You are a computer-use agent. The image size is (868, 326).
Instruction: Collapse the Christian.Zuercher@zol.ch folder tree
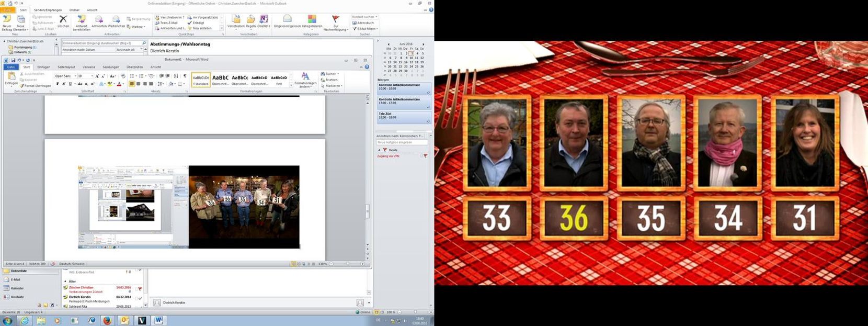pos(4,41)
